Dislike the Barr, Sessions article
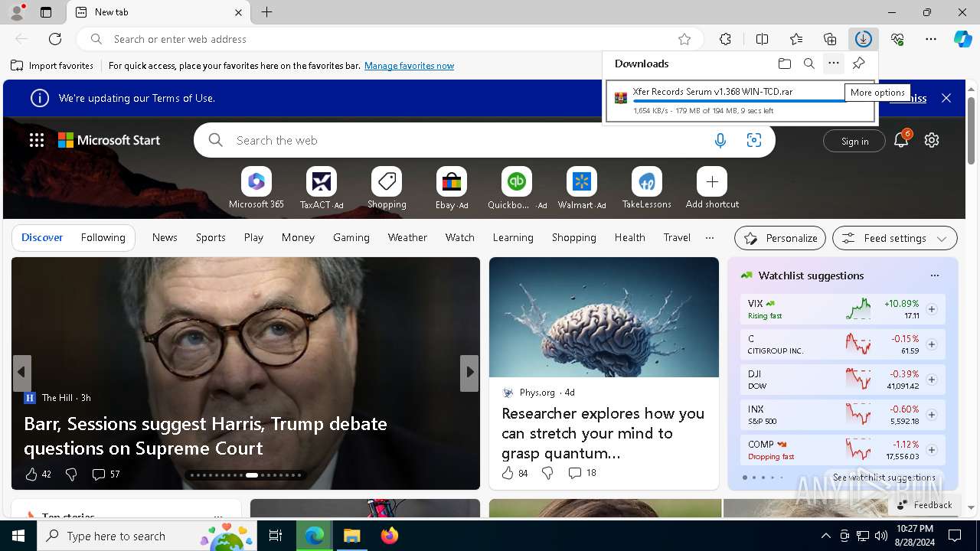The height and width of the screenshot is (551, 980). click(x=71, y=474)
